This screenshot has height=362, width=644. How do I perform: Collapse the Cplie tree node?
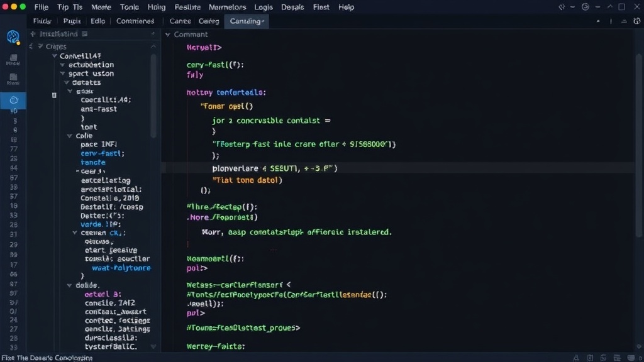point(69,136)
